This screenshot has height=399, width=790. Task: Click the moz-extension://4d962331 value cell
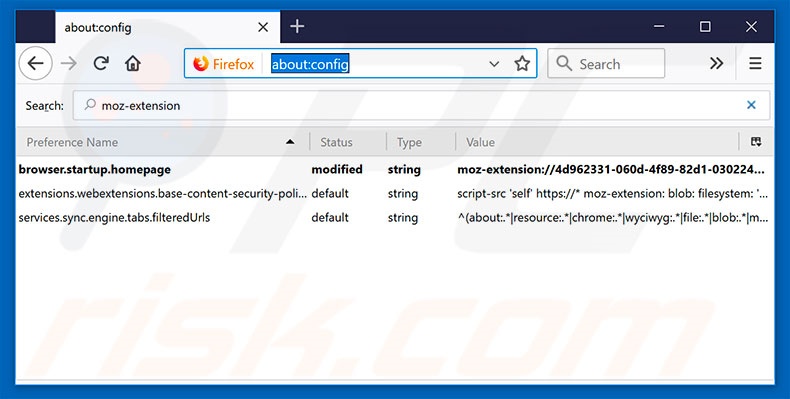point(611,169)
